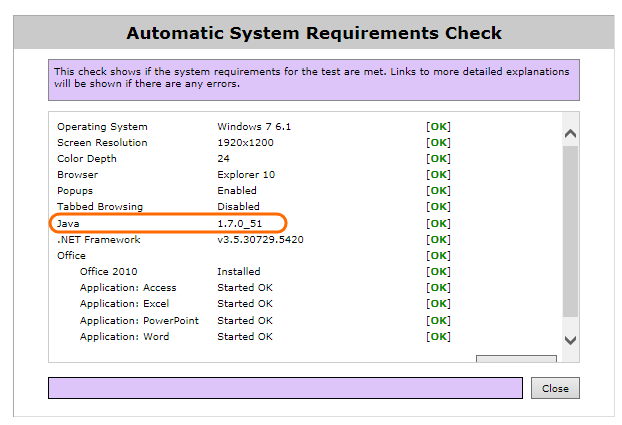
Task: Click the scroll up arrow in the list
Action: (x=570, y=133)
